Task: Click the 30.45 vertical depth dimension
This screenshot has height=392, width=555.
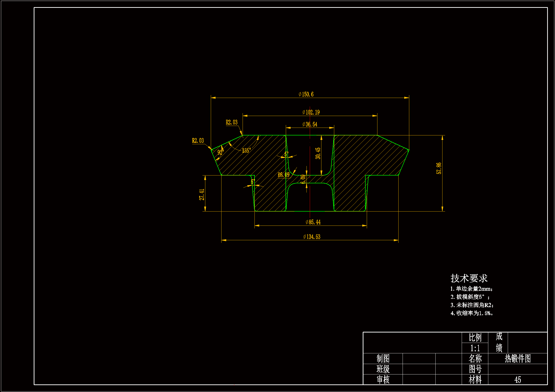Action: pyautogui.click(x=318, y=153)
